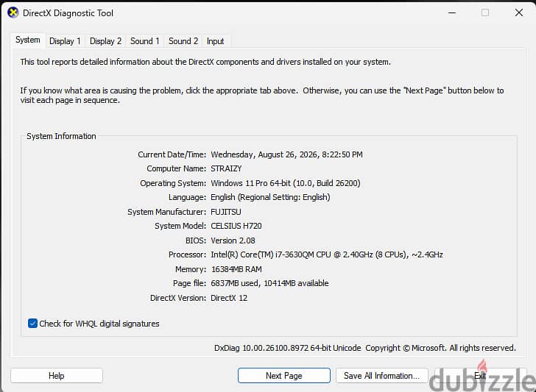The width and height of the screenshot is (536, 392).
Task: Minimize the DirectX Diagnostic Tool window
Action: (x=452, y=13)
